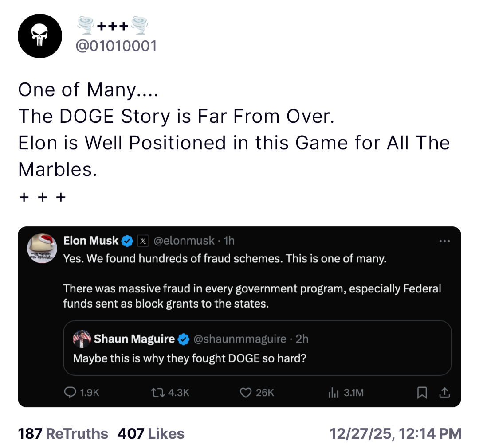Open the @shaunmmaguire handle link
The image size is (479, 448).
click(240, 339)
